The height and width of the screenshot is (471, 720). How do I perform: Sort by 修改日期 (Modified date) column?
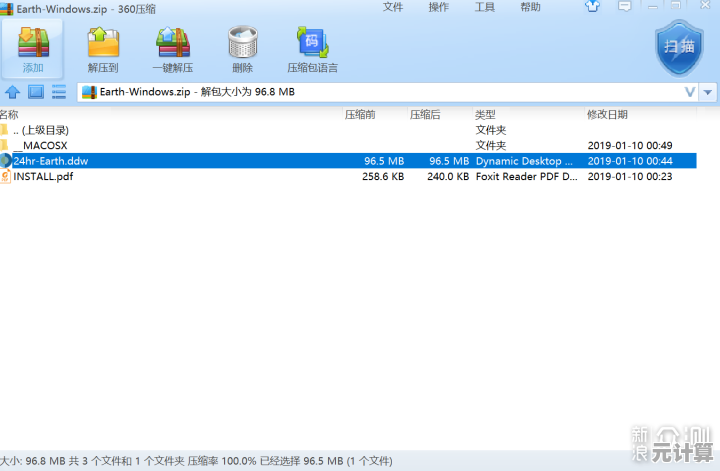[607, 115]
